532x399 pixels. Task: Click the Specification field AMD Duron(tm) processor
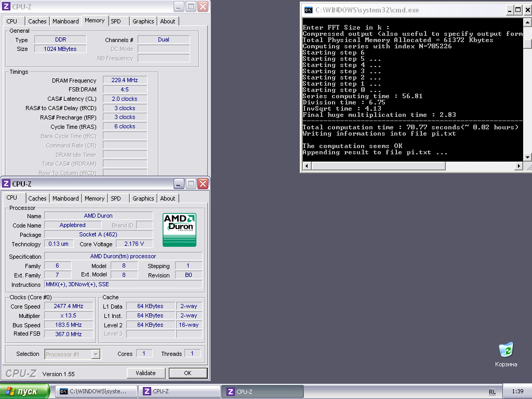[123, 256]
